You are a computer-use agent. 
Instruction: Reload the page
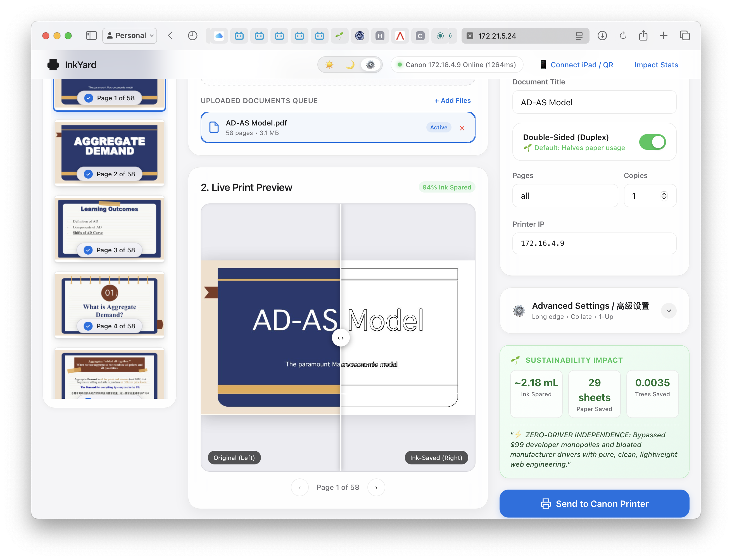click(623, 36)
